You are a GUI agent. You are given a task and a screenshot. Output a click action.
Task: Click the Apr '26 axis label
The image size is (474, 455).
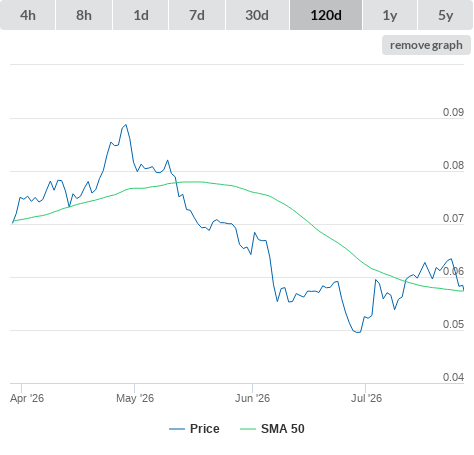pyautogui.click(x=27, y=398)
